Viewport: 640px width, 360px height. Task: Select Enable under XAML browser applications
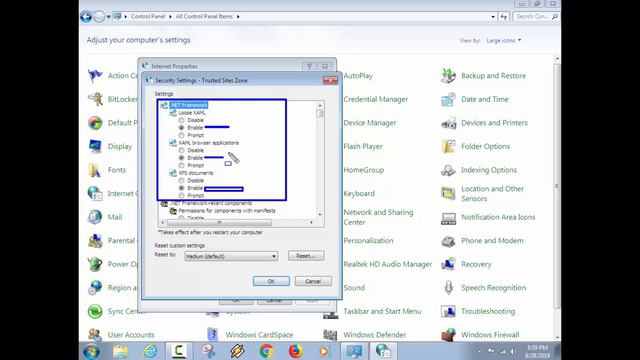(x=182, y=158)
